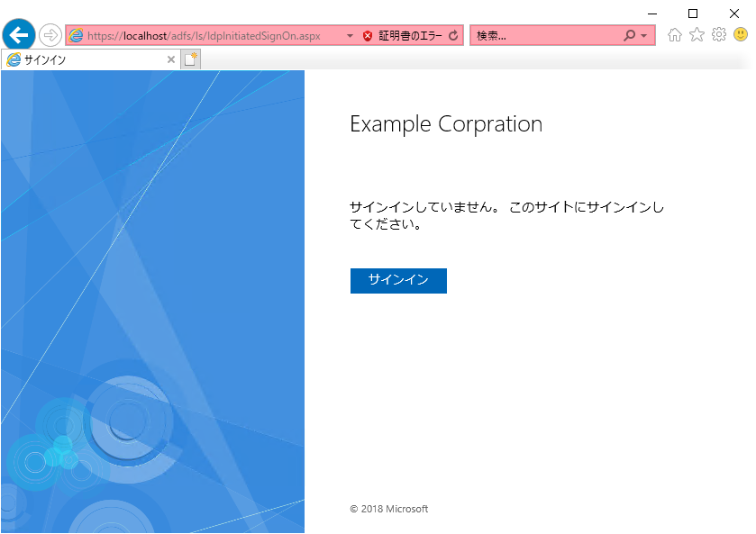This screenshot has width=756, height=534.
Task: Select the サインイン browser tab
Action: coord(91,59)
